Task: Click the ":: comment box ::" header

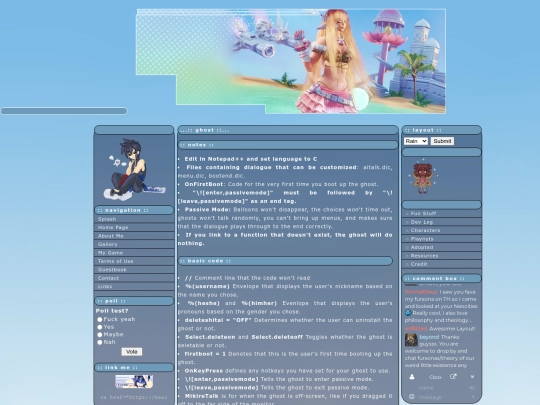Action: coord(441,278)
